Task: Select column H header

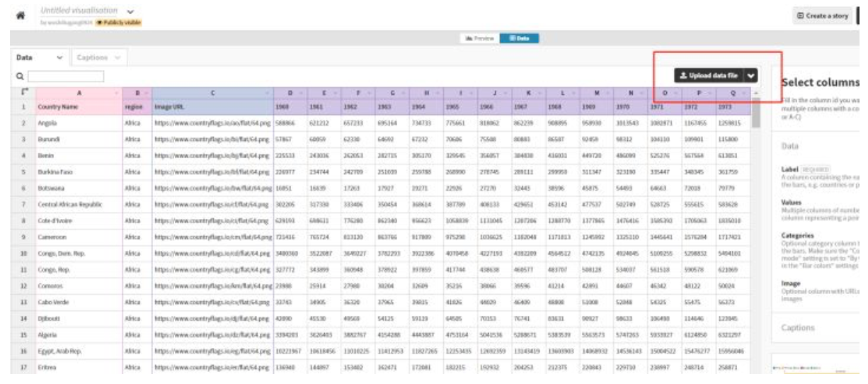Action: (430, 93)
